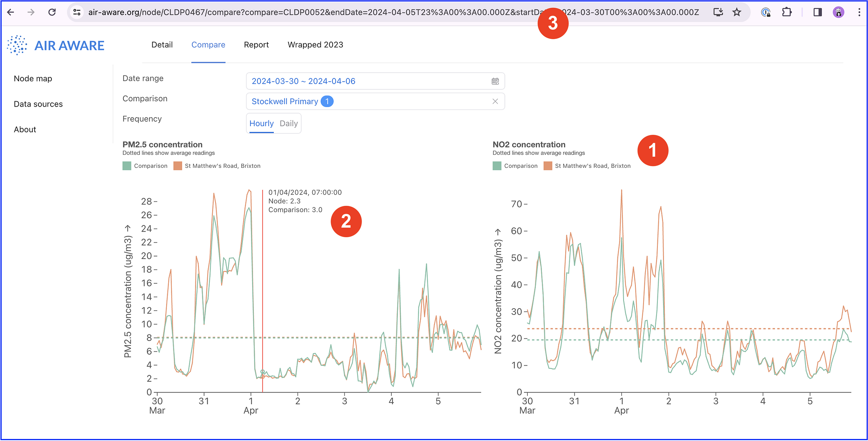
Task: Click the 'Frequency' label
Action: coord(142,119)
